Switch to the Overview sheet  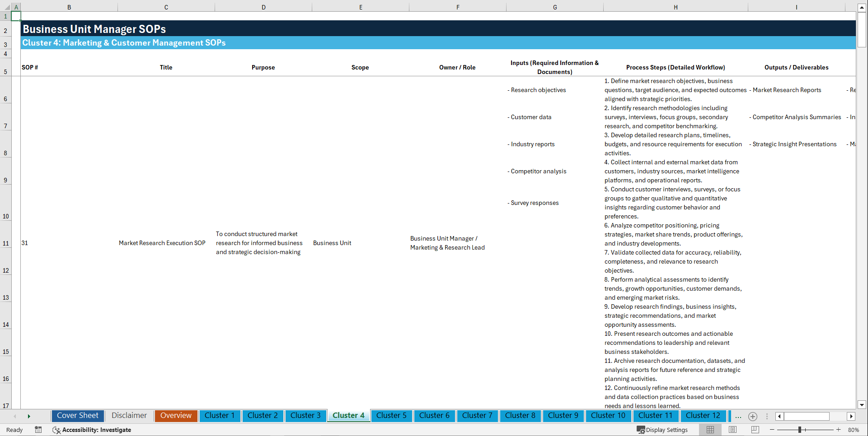(x=176, y=416)
